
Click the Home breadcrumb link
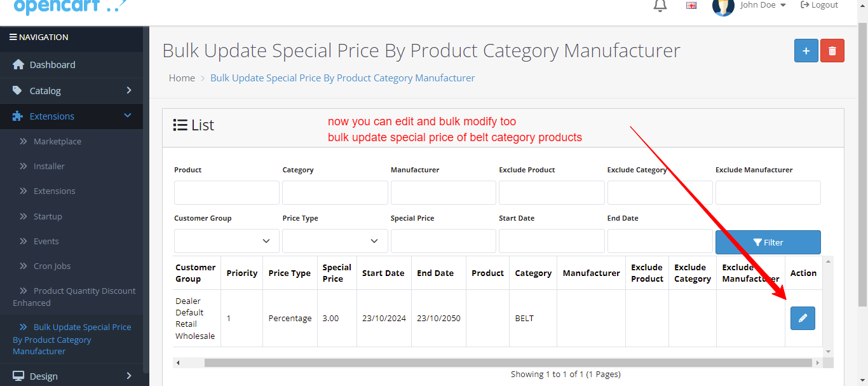click(182, 78)
